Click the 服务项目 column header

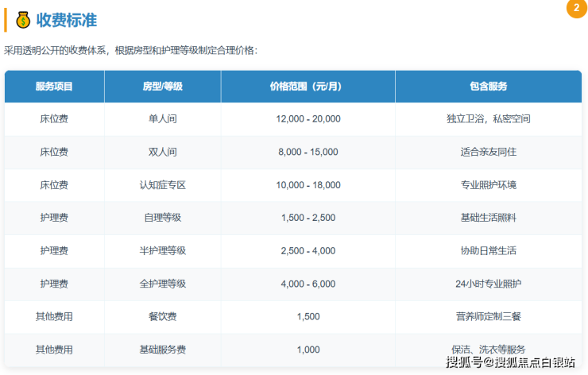[x=54, y=86]
